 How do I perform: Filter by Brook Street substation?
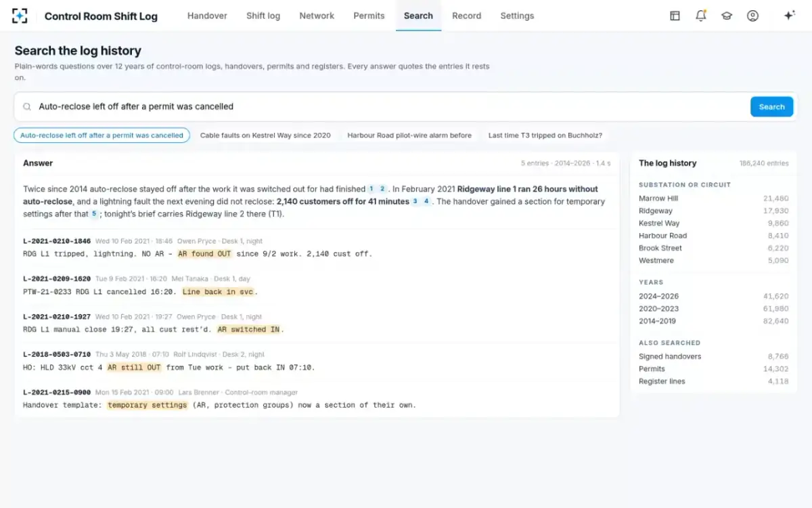(x=713, y=248)
